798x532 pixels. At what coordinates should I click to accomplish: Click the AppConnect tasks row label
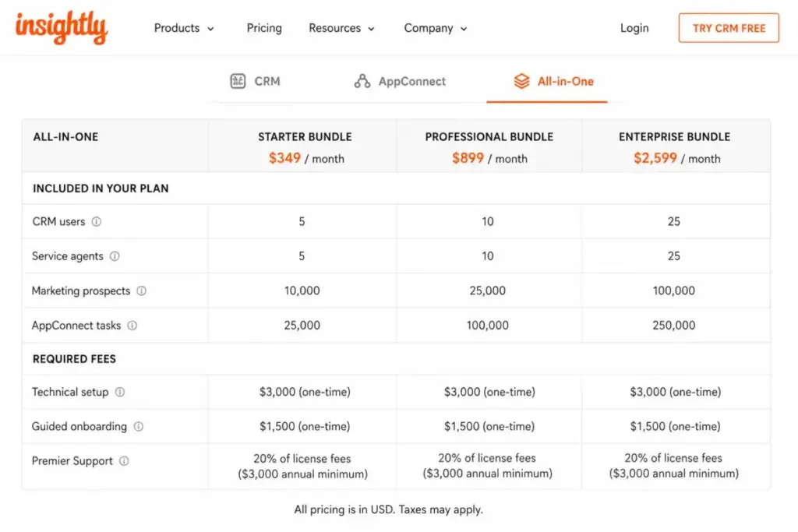click(x=76, y=325)
